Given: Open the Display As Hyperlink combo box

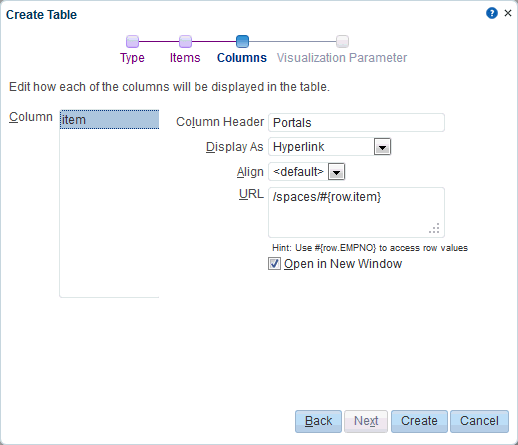Looking at the screenshot, I should [329, 147].
